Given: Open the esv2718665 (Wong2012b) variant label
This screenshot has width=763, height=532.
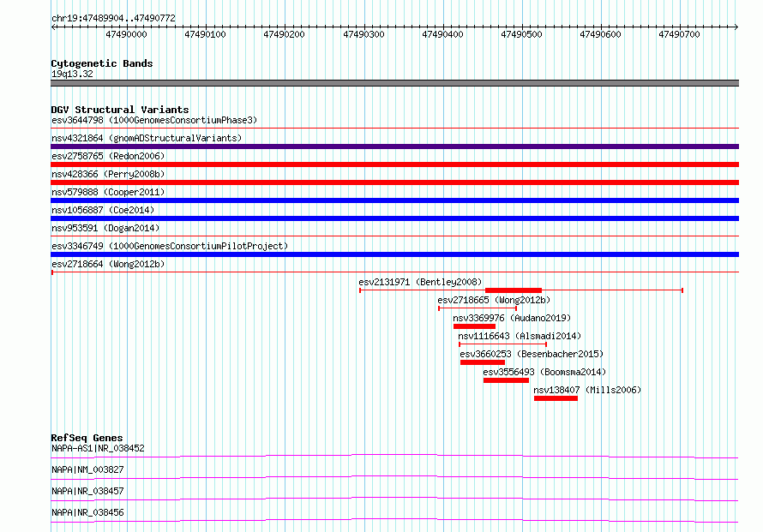Looking at the screenshot, I should click(494, 300).
